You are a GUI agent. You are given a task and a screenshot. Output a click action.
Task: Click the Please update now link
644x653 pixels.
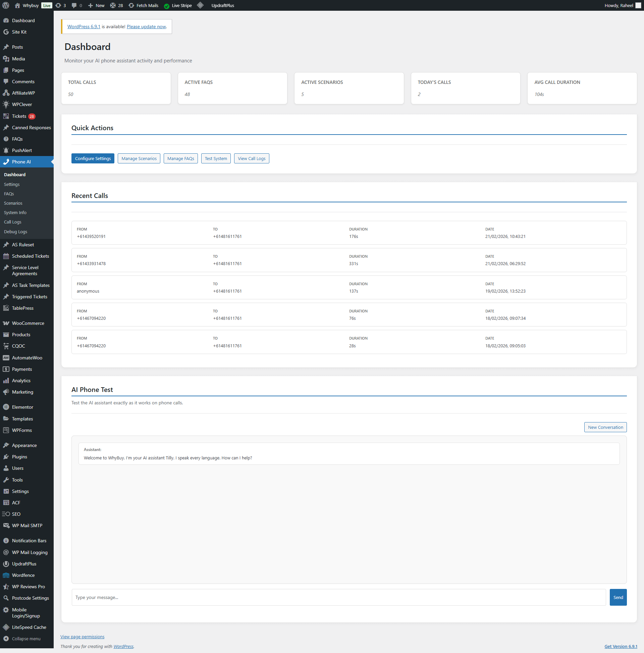tap(146, 27)
